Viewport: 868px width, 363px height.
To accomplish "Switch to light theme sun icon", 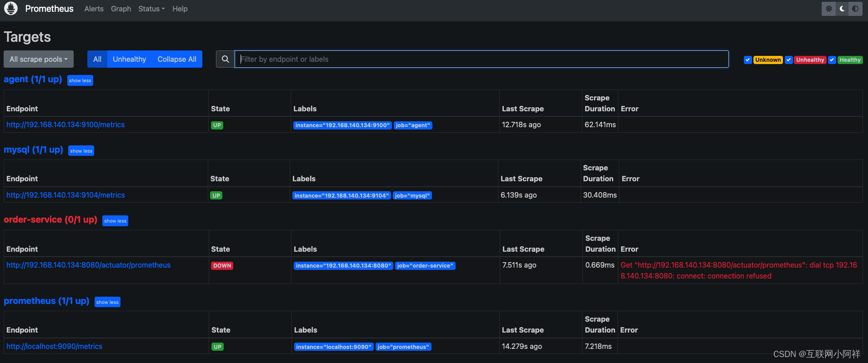I will pos(829,9).
